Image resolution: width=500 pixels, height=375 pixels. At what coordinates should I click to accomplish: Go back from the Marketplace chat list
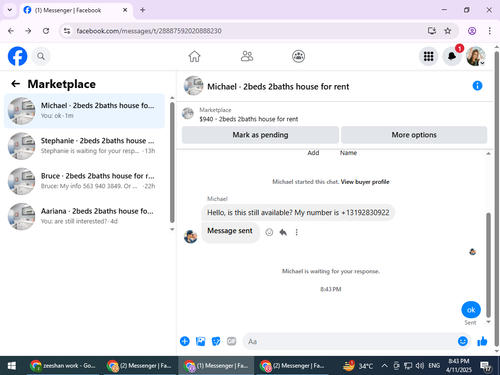tap(15, 84)
